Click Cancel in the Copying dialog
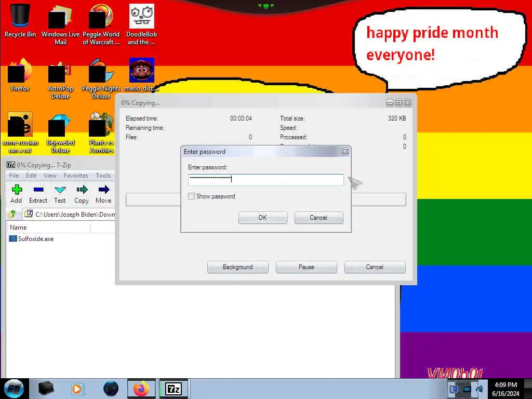The height and width of the screenshot is (399, 532). tap(375, 267)
